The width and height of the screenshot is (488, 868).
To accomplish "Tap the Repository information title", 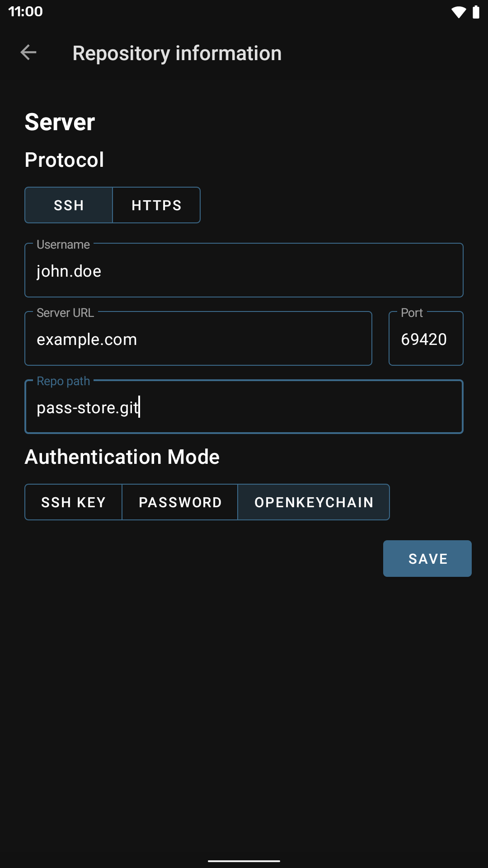I will tap(177, 53).
